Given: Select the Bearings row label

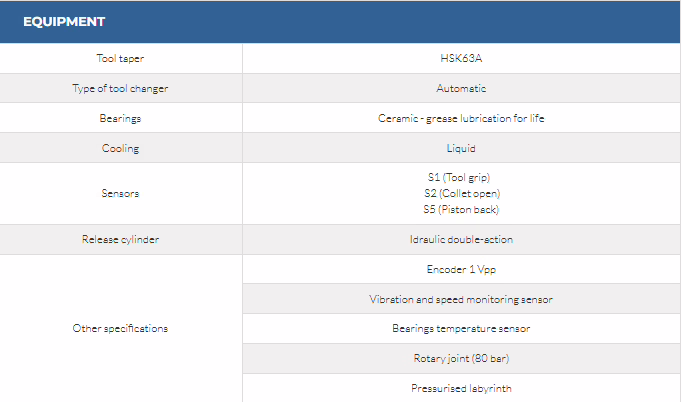Looking at the screenshot, I should [120, 118].
